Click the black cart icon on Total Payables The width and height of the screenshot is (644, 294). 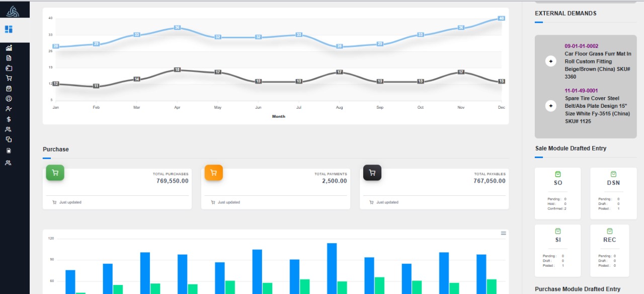pyautogui.click(x=372, y=173)
